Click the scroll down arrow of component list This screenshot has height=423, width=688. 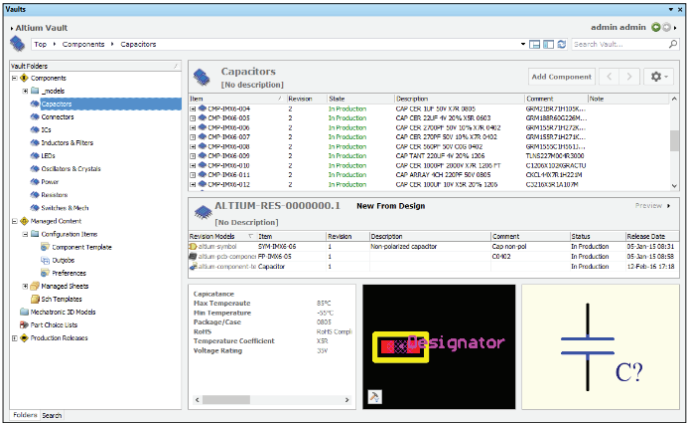pos(674,186)
